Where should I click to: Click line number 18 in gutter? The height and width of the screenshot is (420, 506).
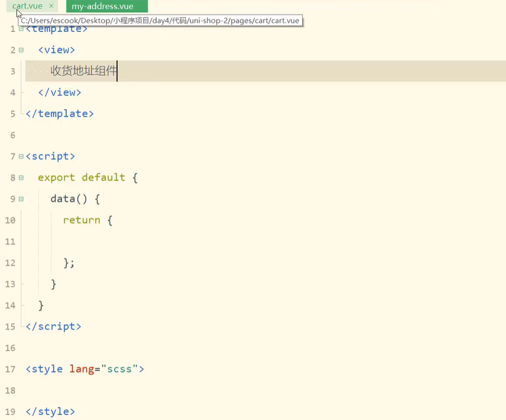pos(10,390)
